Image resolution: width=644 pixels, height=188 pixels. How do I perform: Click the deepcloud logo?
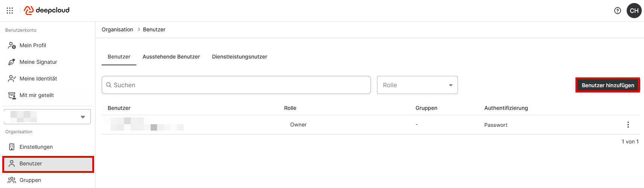tap(47, 10)
